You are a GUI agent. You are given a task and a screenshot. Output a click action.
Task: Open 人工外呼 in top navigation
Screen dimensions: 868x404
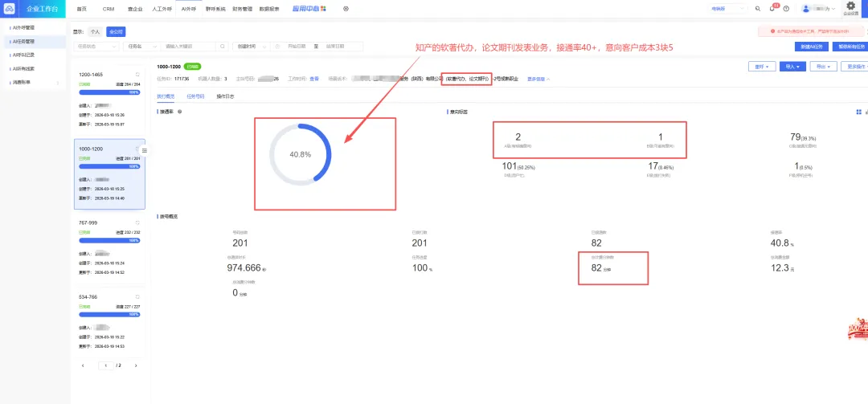(161, 9)
